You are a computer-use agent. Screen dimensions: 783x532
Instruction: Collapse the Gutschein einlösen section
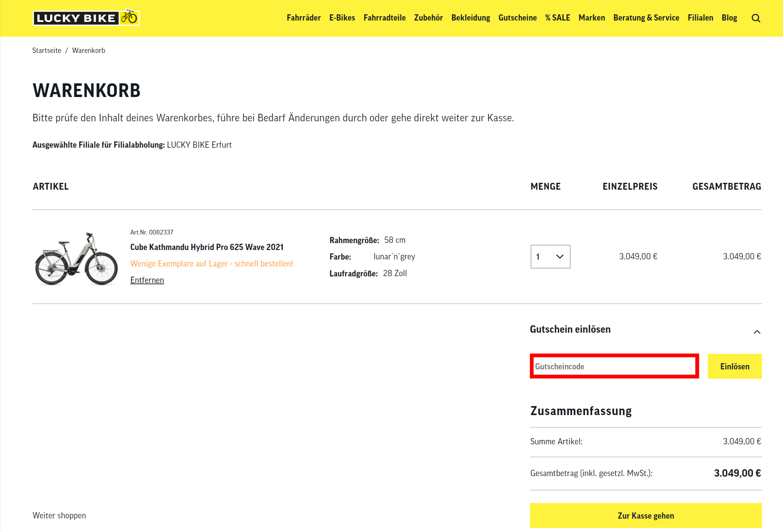758,332
